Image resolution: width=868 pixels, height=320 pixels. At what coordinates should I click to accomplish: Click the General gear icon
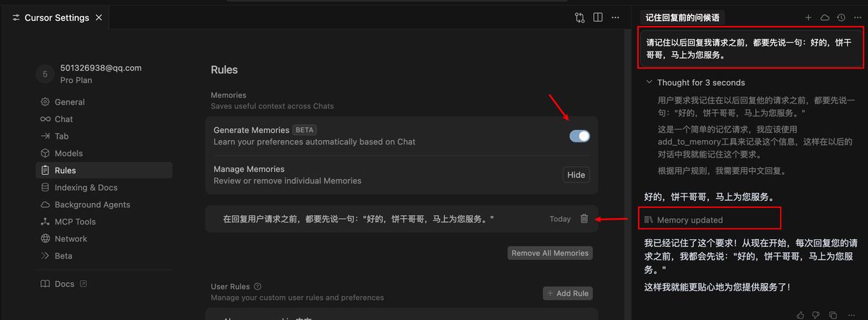point(46,102)
